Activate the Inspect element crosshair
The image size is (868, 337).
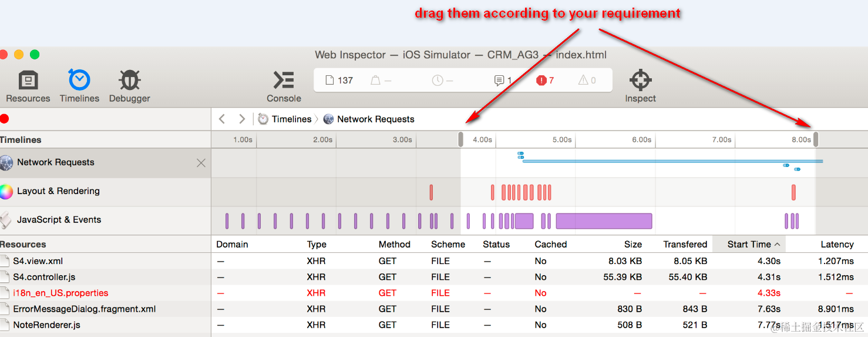(x=640, y=86)
